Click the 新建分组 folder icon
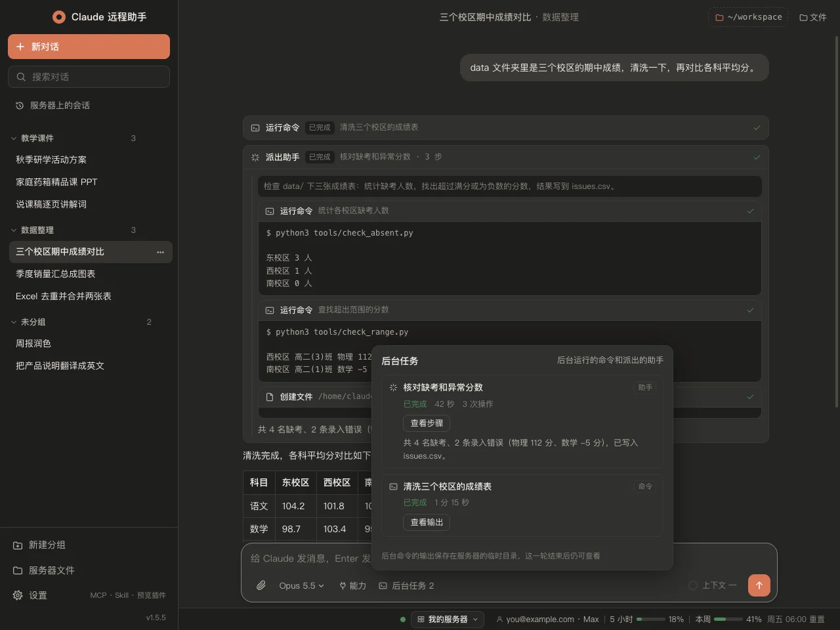 tap(18, 545)
